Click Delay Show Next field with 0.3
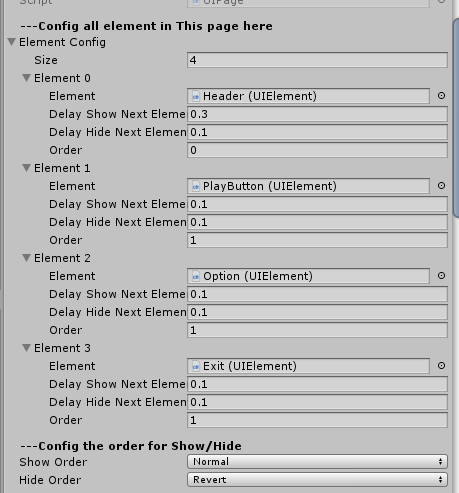The image size is (459, 493). 317,114
